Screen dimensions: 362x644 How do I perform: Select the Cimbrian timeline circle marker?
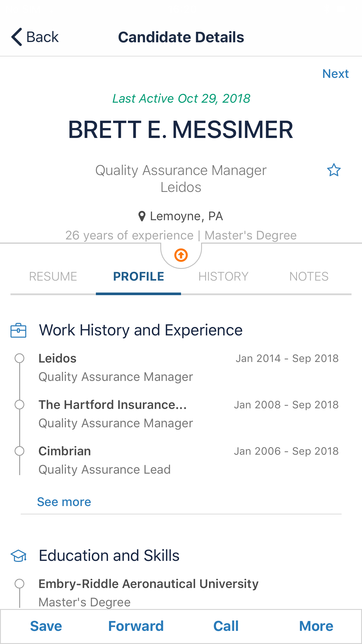(20, 451)
